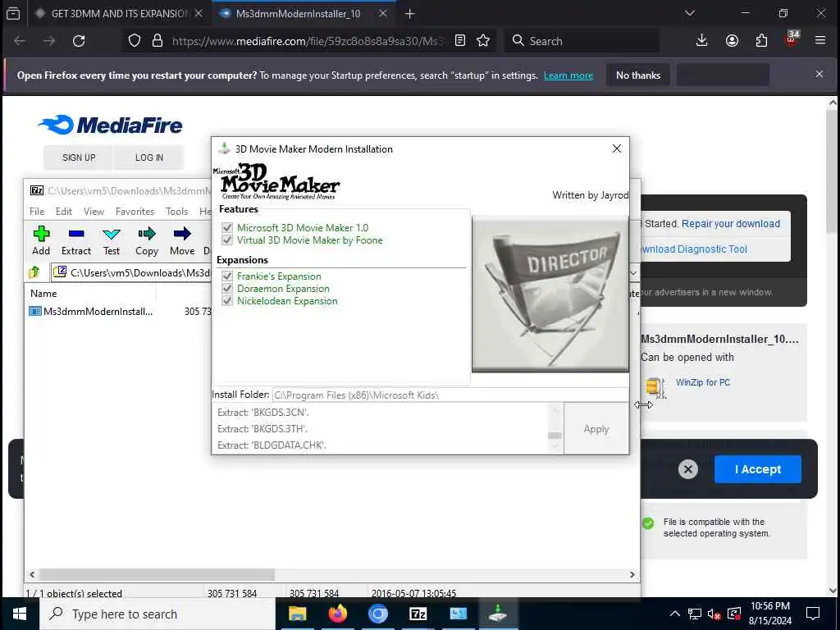This screenshot has width=840, height=630.
Task: Open Tools menu in 7-Zip
Action: (x=177, y=212)
